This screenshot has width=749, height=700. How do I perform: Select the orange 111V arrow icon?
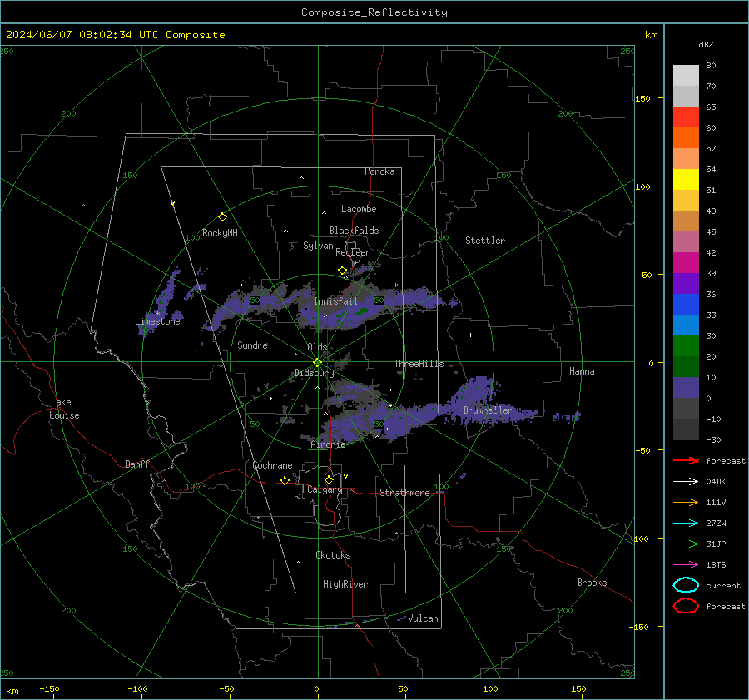click(686, 502)
